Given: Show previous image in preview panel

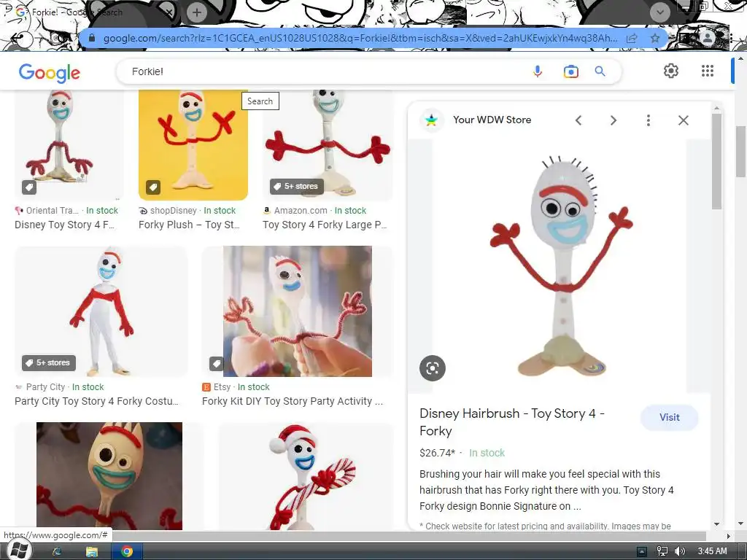Looking at the screenshot, I should [x=578, y=120].
